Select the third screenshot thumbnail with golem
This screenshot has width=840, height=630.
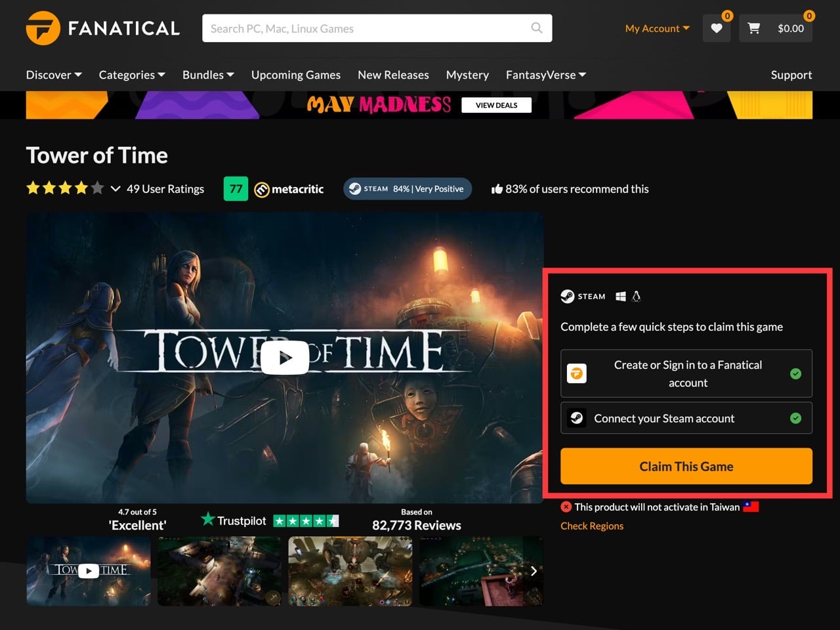(350, 571)
